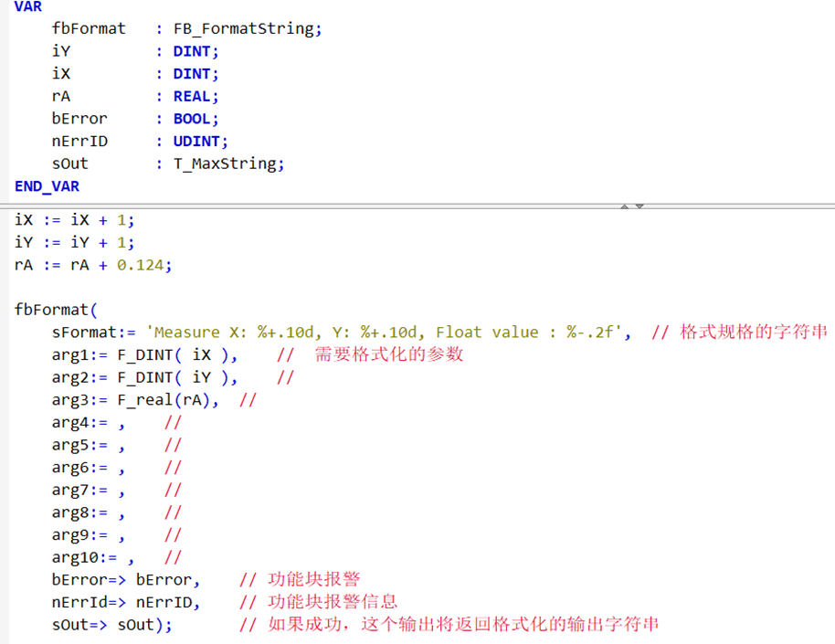Click the arg5:= parameter
This screenshot has width=835, height=644.
coord(79,445)
